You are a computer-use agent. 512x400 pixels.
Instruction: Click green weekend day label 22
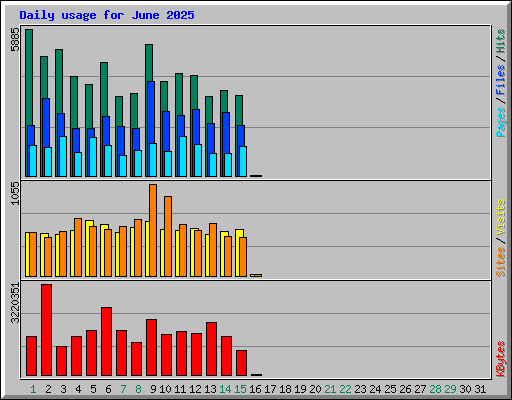(x=345, y=389)
